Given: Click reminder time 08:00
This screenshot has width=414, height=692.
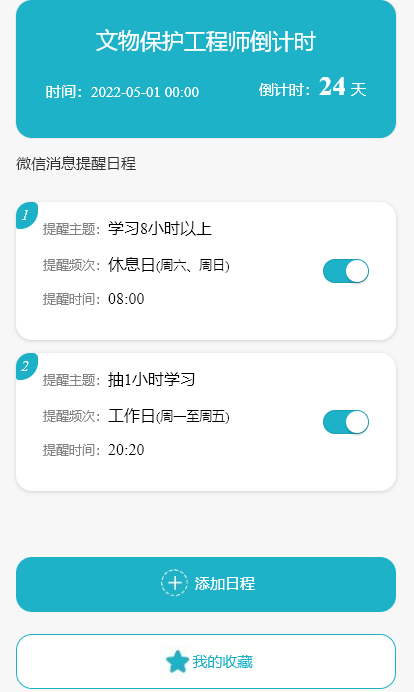Looking at the screenshot, I should tap(126, 299).
